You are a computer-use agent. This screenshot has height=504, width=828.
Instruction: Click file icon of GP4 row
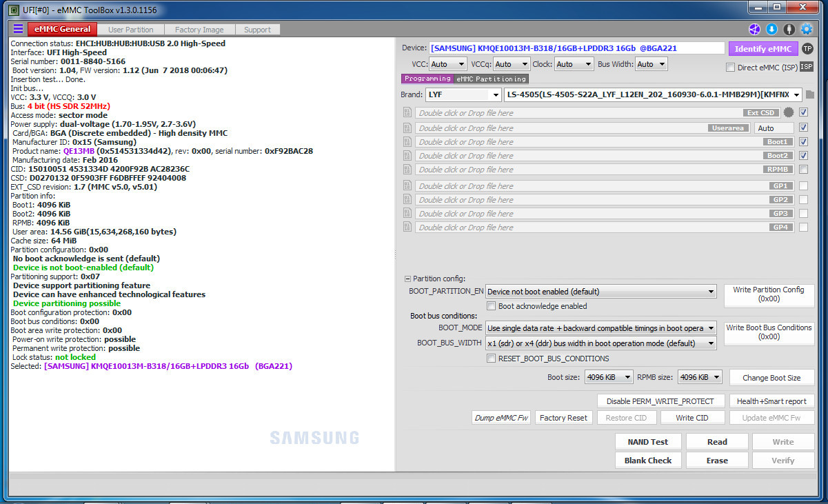click(x=406, y=228)
